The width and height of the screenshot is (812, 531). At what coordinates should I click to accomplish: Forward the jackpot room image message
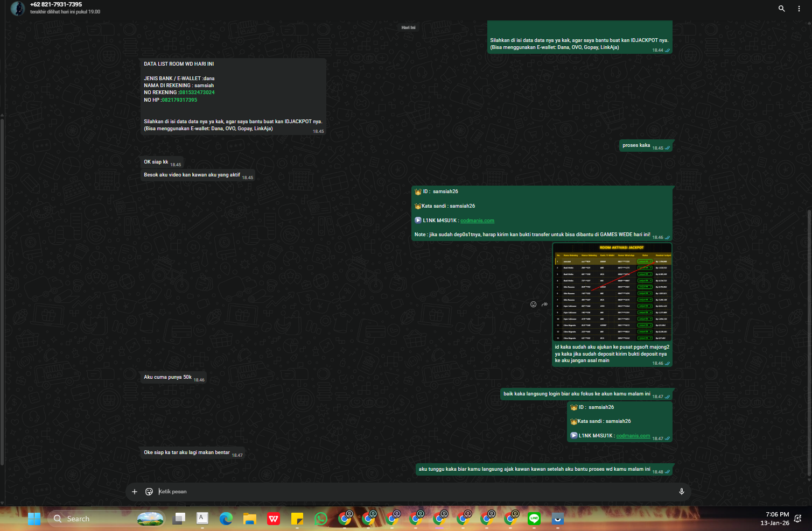pyautogui.click(x=544, y=305)
